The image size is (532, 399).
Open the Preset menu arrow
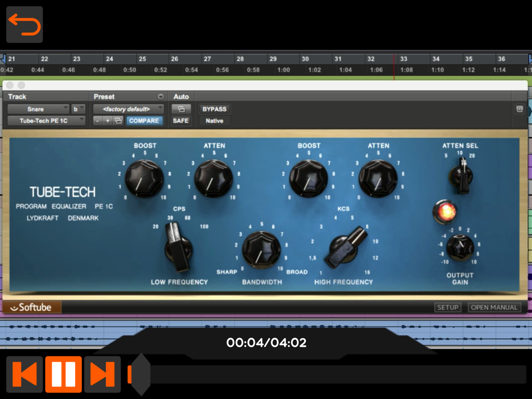[x=161, y=97]
